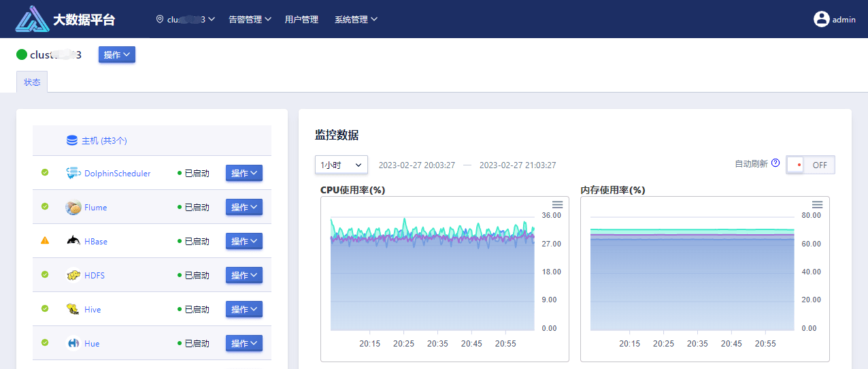
Task: Open the Flume service link
Action: [x=95, y=208]
